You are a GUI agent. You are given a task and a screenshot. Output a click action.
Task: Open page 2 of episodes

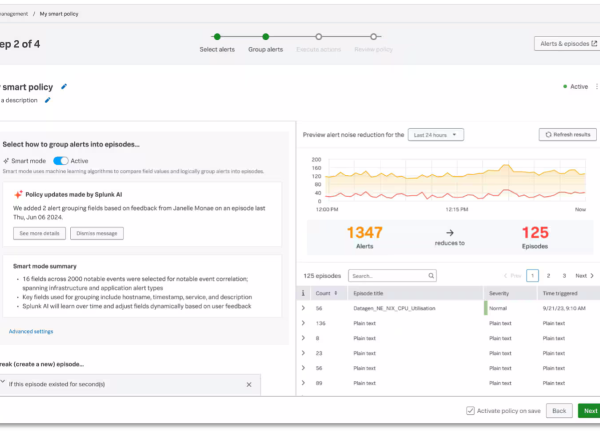(x=548, y=275)
